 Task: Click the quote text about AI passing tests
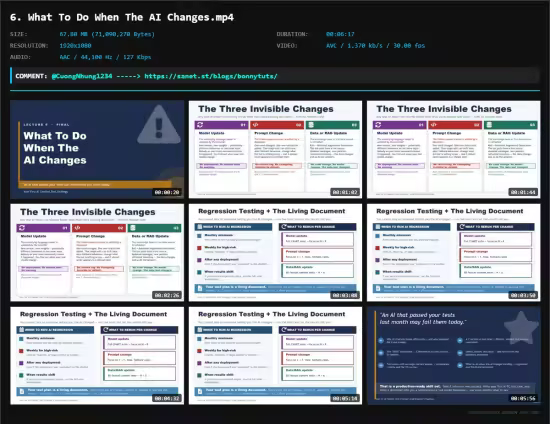tap(423, 318)
